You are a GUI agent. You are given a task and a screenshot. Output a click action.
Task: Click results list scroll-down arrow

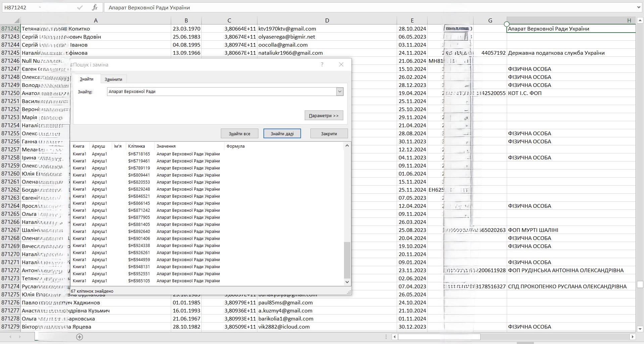pos(347,282)
